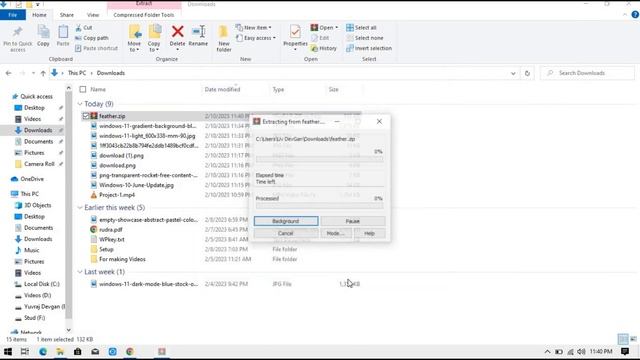
Task: Switch to the Share ribbon tab
Action: [x=67, y=15]
